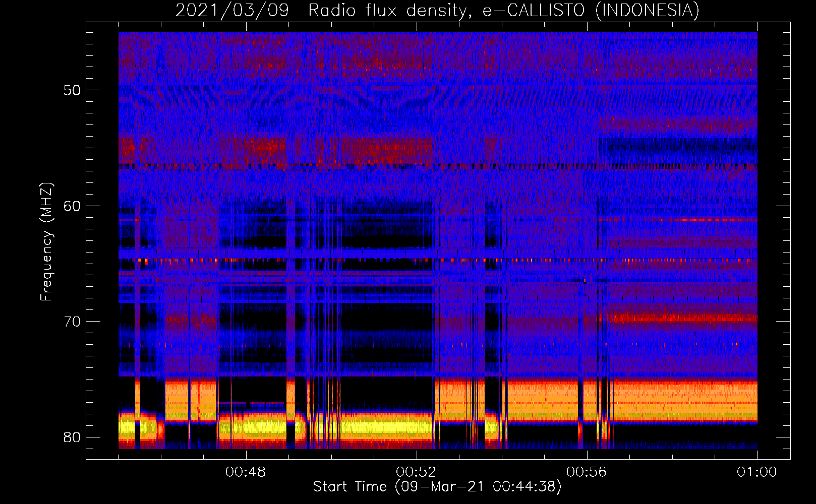Click the "60" frequency tick label
The width and height of the screenshot is (816, 504).
72,206
